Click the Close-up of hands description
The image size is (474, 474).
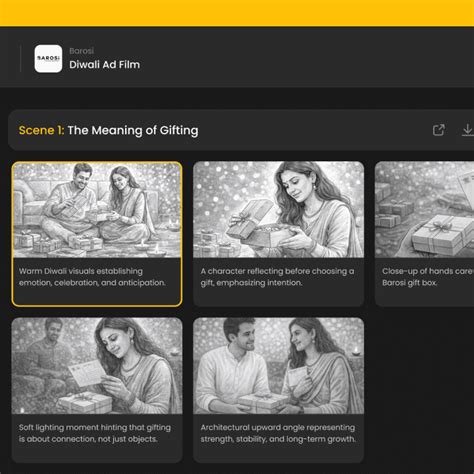[x=428, y=277]
